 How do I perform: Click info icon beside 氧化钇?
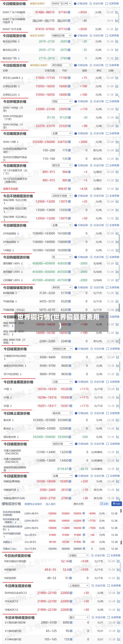(x=13, y=429)
